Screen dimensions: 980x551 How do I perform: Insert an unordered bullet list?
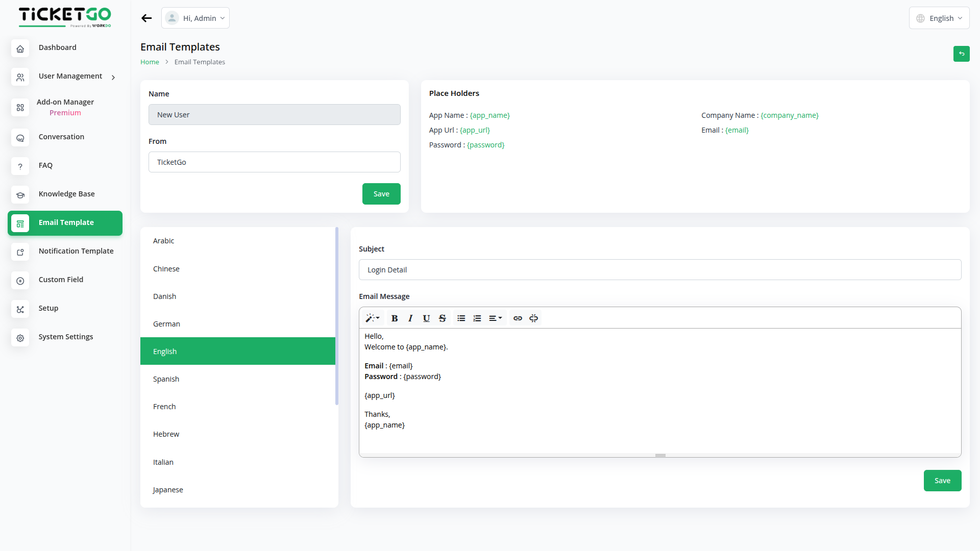(x=461, y=318)
